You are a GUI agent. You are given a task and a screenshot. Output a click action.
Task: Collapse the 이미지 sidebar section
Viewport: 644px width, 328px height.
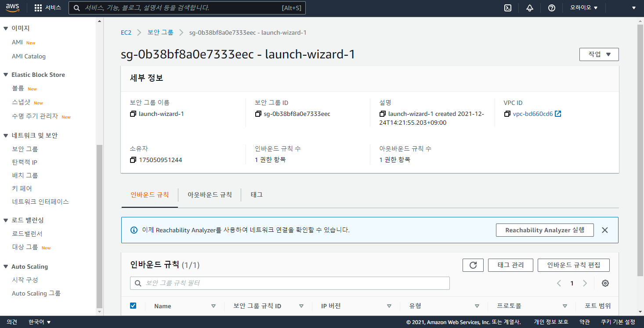pyautogui.click(x=6, y=29)
